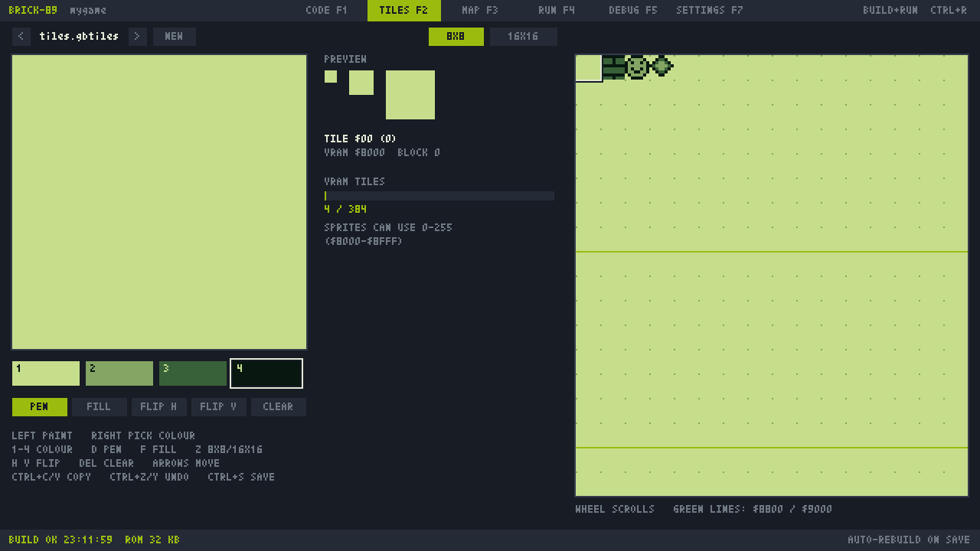The height and width of the screenshot is (551, 980).
Task: Open the SETTINGS F7 tab
Action: (710, 10)
